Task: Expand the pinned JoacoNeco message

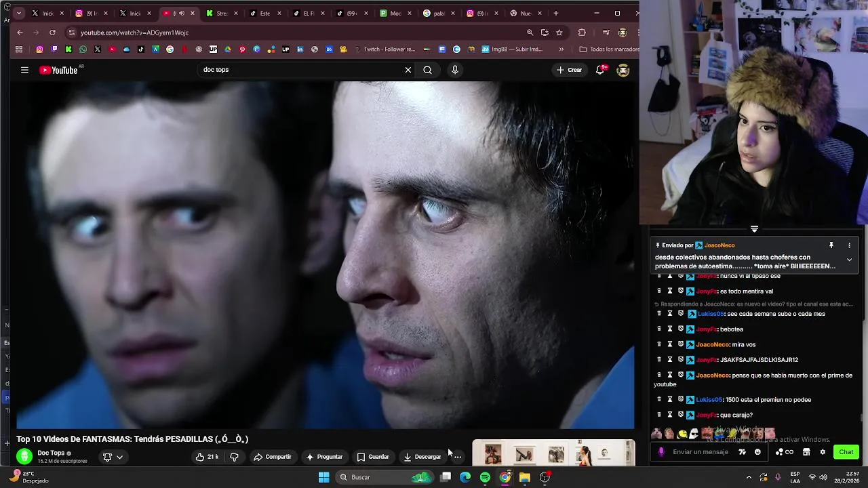Action: 849,260
